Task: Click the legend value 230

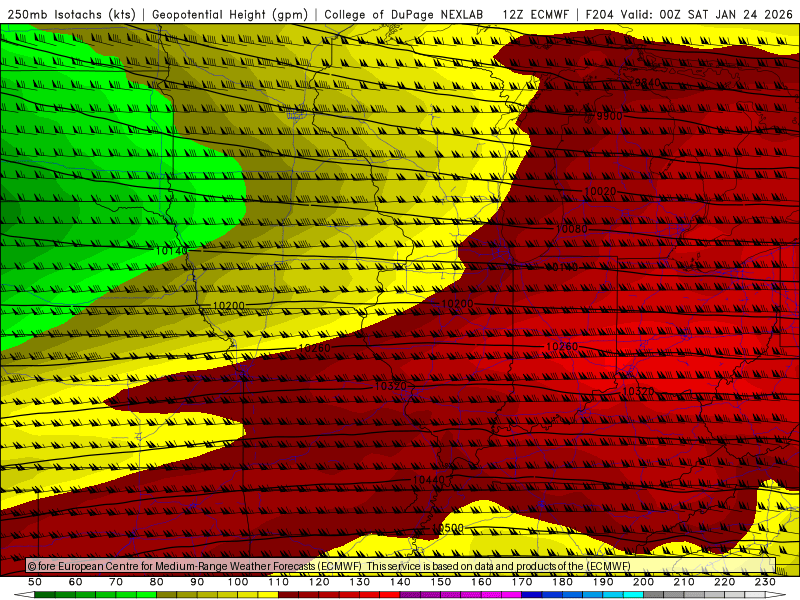Action: pyautogui.click(x=765, y=582)
